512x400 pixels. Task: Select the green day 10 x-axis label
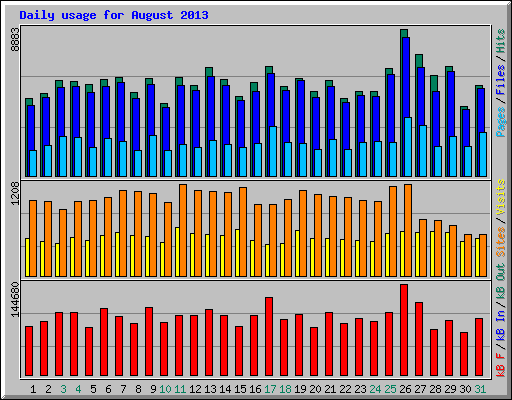point(165,389)
